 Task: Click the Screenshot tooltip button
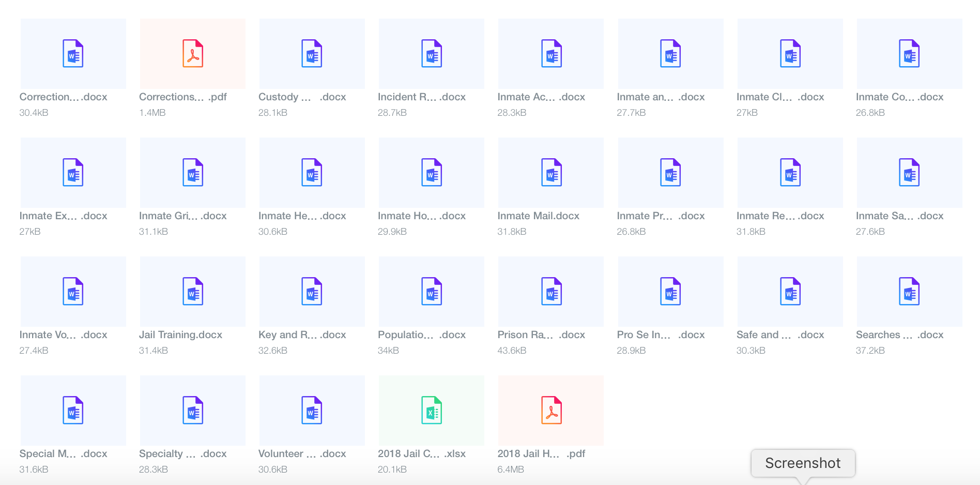tap(803, 463)
